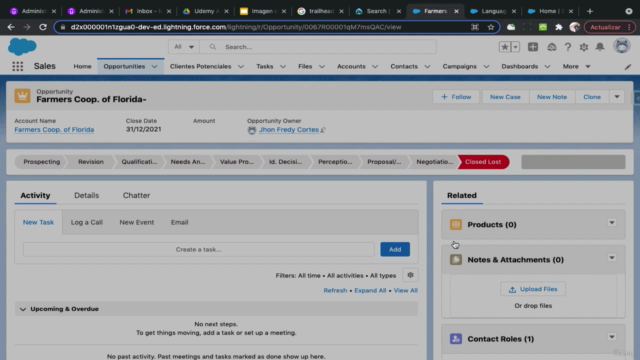Click the Upload Files button
This screenshot has width=640, height=360.
533,289
